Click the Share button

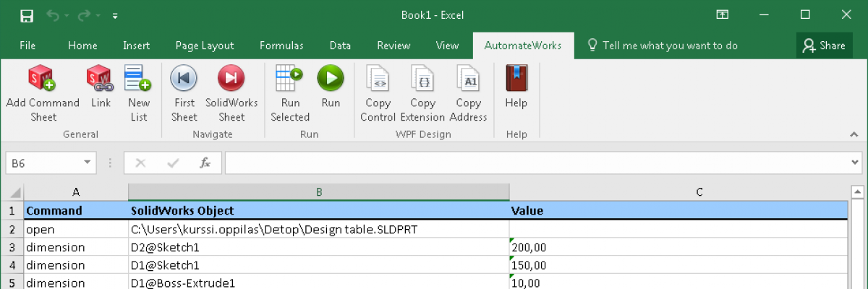coord(824,45)
